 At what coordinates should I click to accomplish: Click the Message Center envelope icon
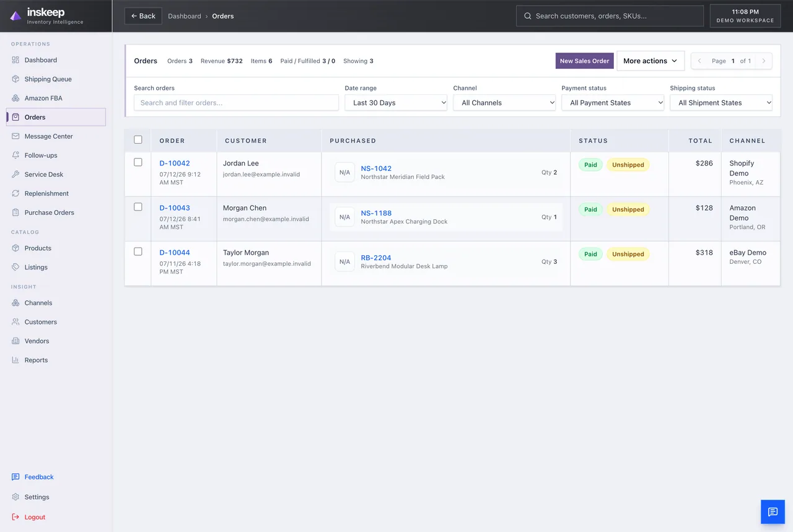point(16,136)
